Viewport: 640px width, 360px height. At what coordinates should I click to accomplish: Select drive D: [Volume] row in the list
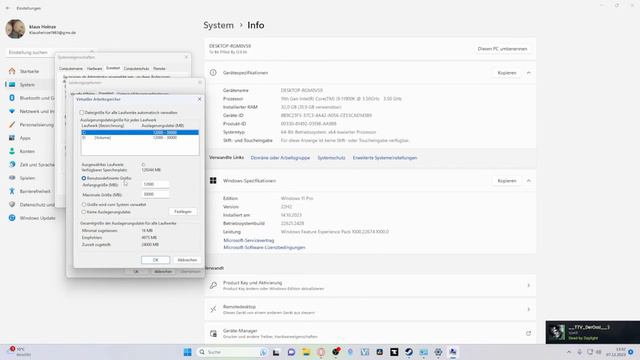pos(140,138)
